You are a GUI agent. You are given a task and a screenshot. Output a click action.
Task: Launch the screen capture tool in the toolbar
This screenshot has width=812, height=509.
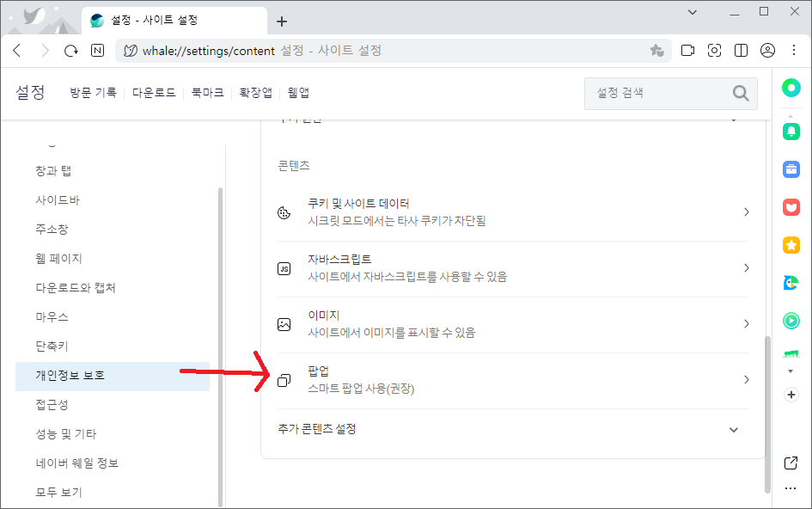[714, 51]
